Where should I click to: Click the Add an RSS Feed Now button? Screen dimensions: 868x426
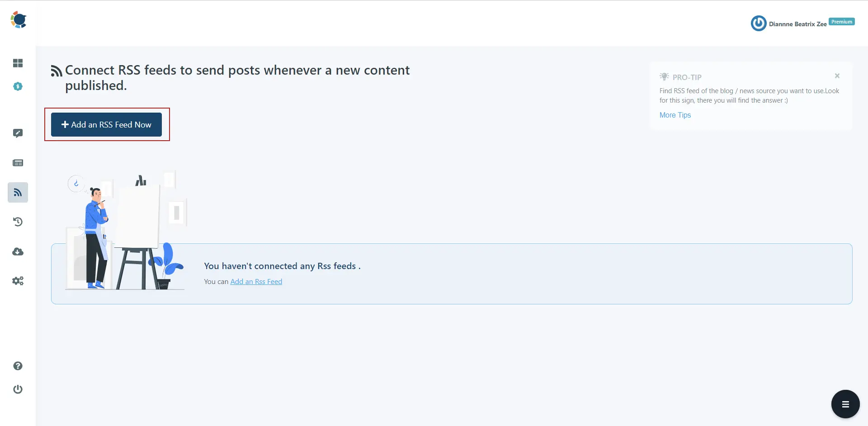pos(107,124)
